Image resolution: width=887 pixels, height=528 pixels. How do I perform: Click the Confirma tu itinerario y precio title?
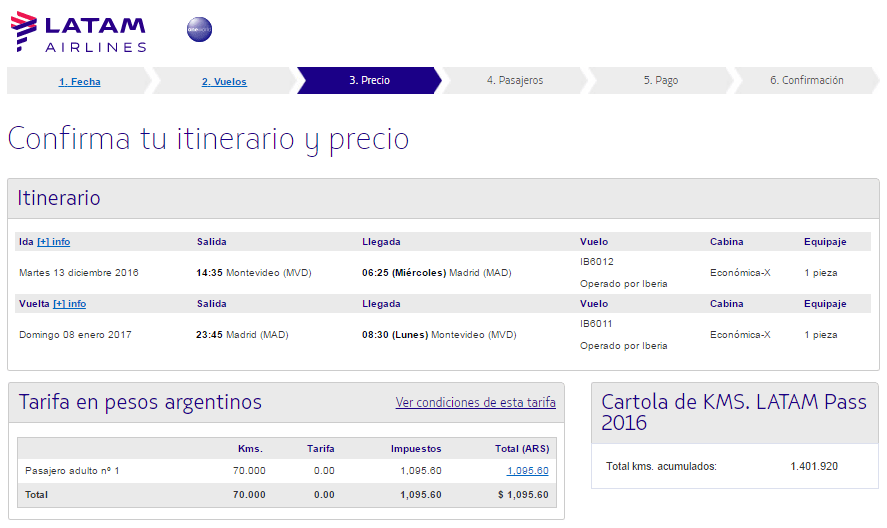point(209,139)
